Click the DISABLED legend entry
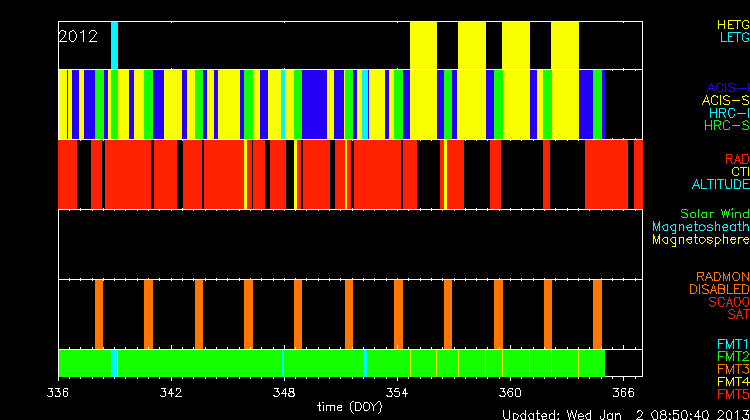The height and width of the screenshot is (420, 750). [720, 290]
